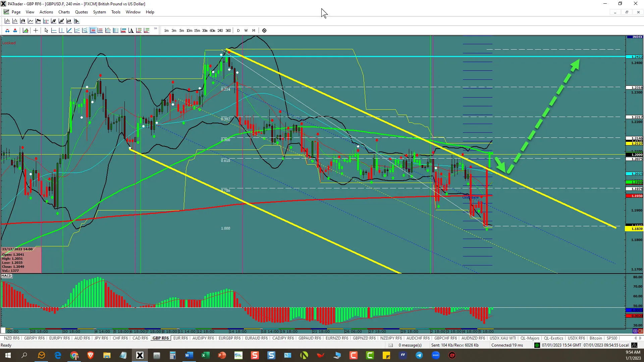
Task: Switch to the EUR RF6 tab
Action: coord(180,338)
